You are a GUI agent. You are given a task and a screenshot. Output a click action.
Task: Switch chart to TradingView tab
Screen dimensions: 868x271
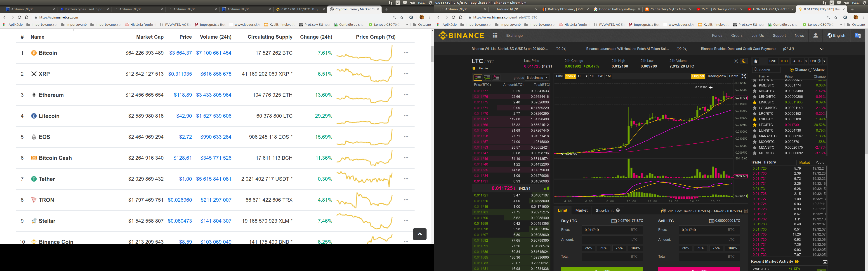tap(716, 76)
